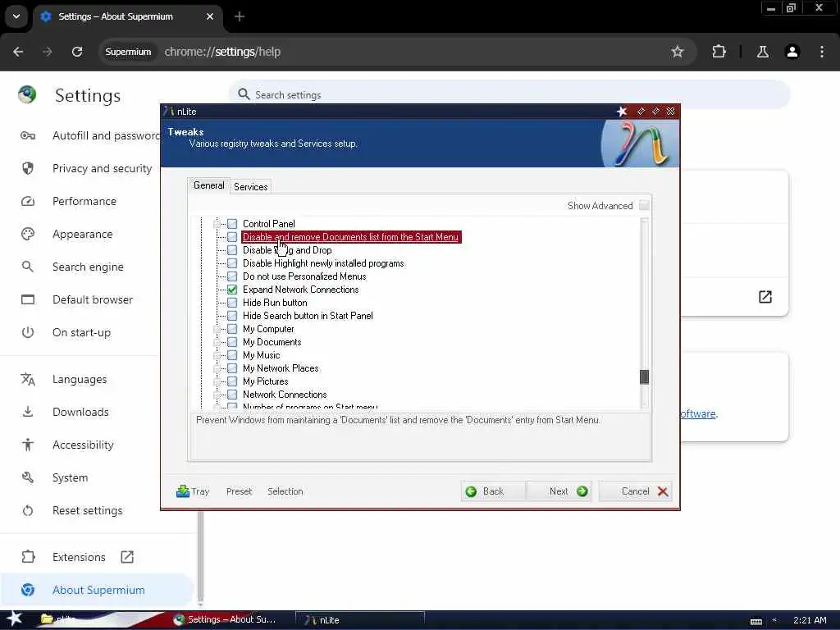Open the Extensions puzzle icon in toolbar
This screenshot has height=630, width=840.
(x=719, y=52)
